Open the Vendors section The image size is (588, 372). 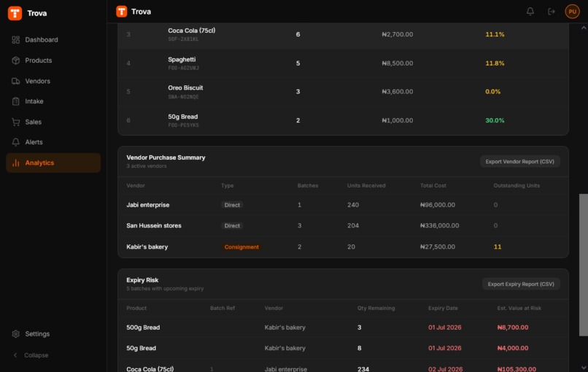pyautogui.click(x=53, y=81)
